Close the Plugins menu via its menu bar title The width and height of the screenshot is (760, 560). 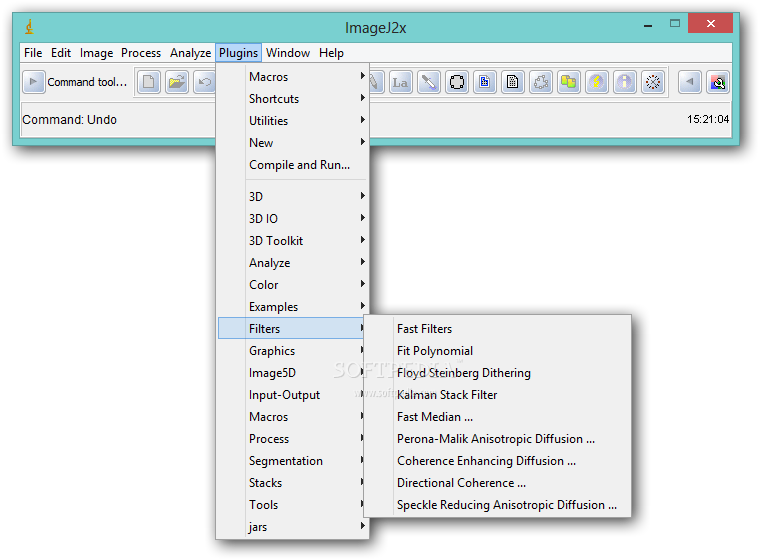click(x=238, y=53)
